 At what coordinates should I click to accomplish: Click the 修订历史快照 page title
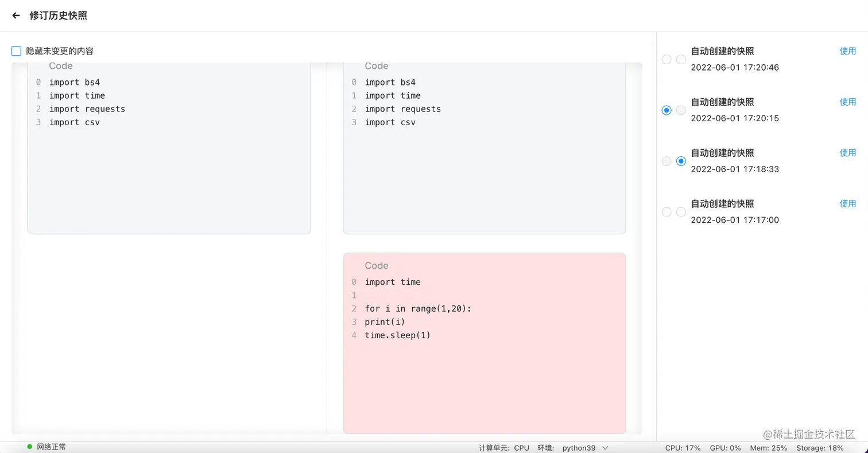pyautogui.click(x=59, y=16)
